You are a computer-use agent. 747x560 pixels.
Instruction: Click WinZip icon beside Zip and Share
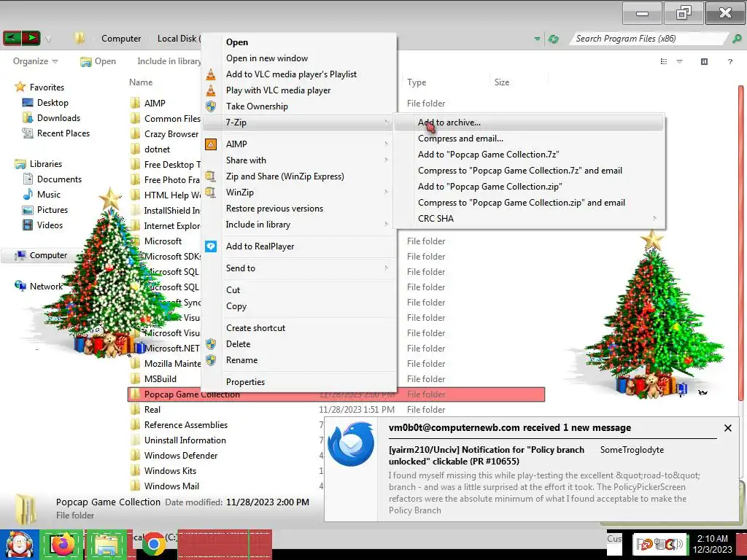tap(211, 176)
